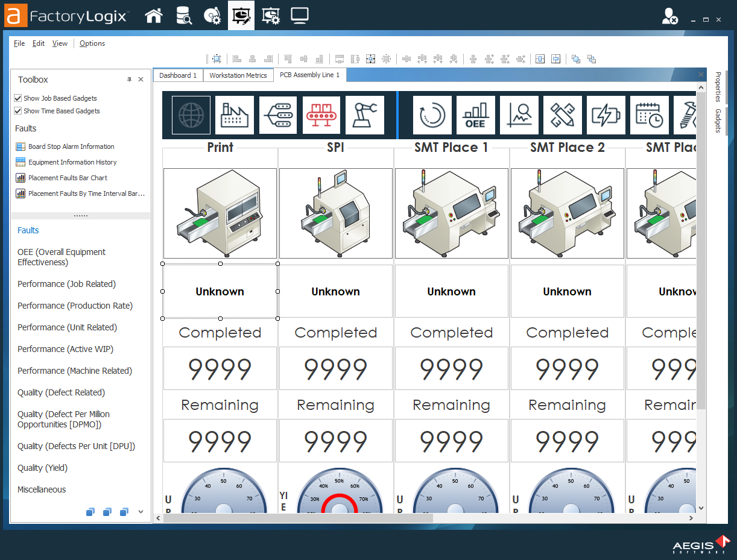Click the database search navigation icon
Viewport: 737px width, 560px height.
click(x=184, y=15)
